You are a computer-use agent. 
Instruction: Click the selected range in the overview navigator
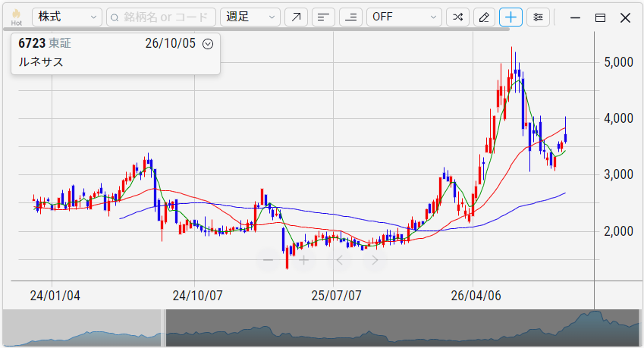click(403, 328)
